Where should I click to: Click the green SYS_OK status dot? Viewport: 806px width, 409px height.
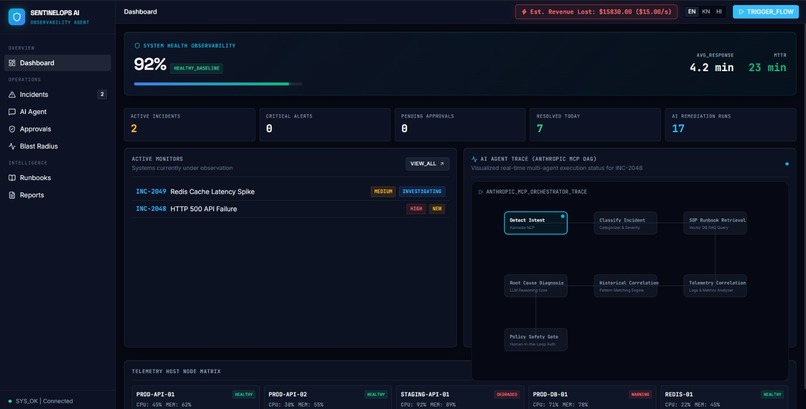click(x=10, y=401)
